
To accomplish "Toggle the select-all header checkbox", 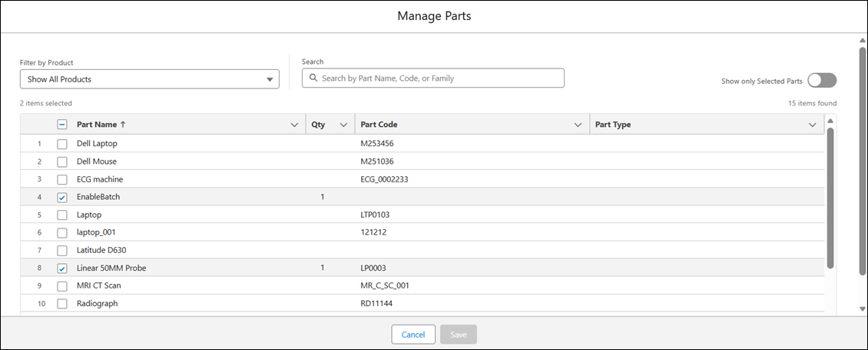I will [x=62, y=125].
